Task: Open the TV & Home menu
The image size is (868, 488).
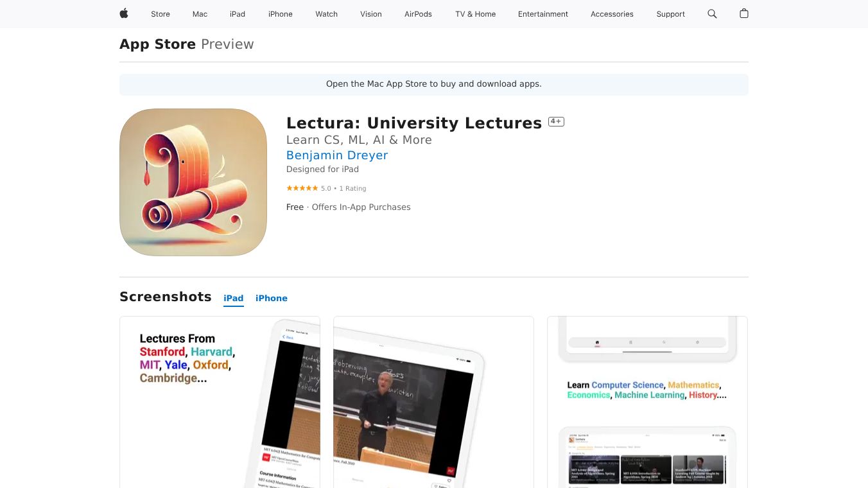Action: click(476, 14)
